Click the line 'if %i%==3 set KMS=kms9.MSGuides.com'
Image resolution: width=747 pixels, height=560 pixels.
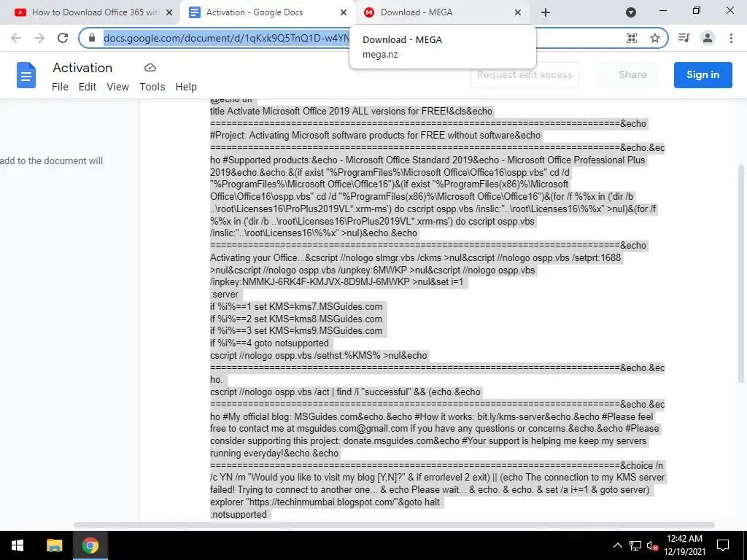click(x=296, y=331)
